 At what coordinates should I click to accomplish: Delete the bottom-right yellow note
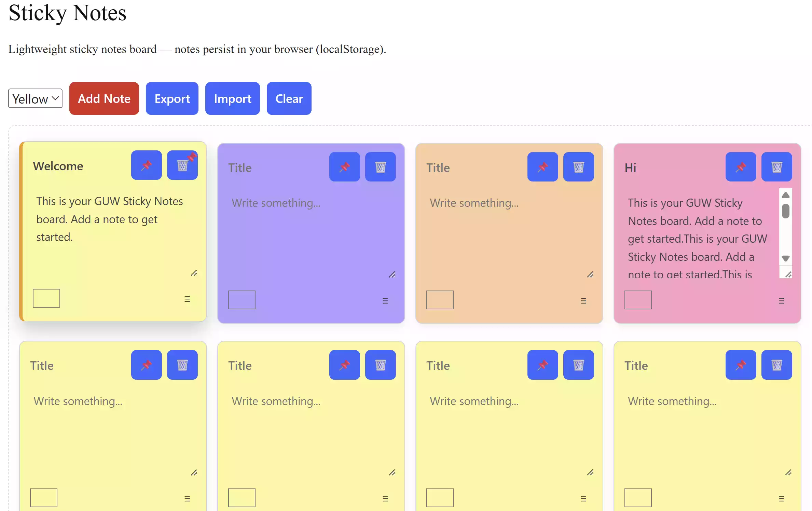click(x=777, y=365)
